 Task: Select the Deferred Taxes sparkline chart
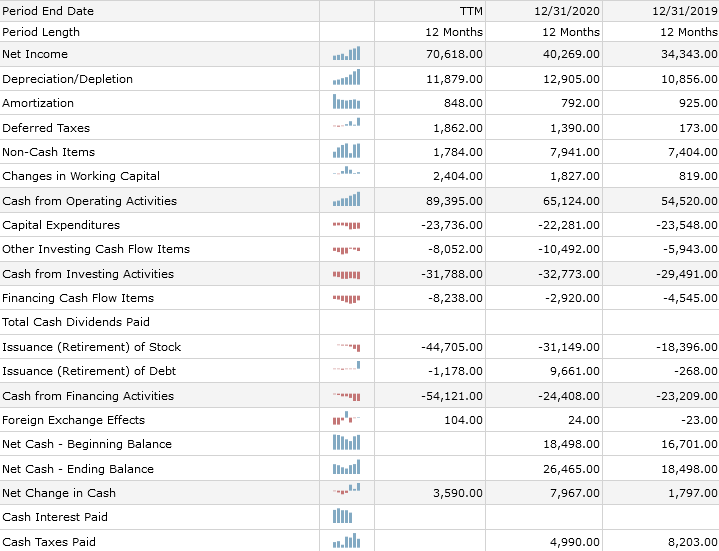tap(346, 127)
